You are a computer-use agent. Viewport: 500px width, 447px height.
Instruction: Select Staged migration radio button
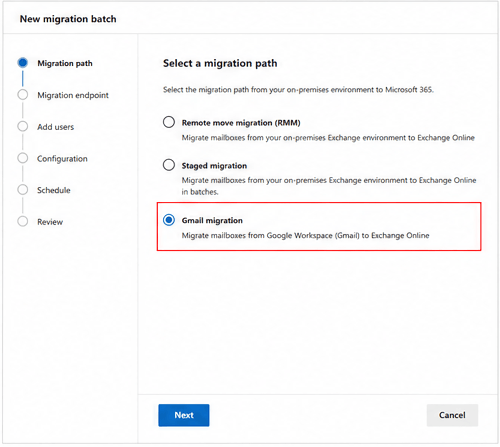point(169,165)
